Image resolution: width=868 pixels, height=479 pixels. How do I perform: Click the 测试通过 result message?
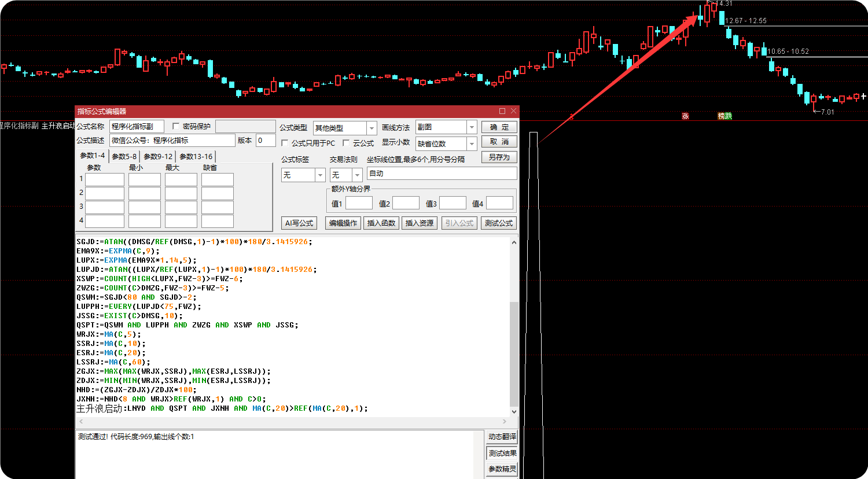(x=136, y=437)
